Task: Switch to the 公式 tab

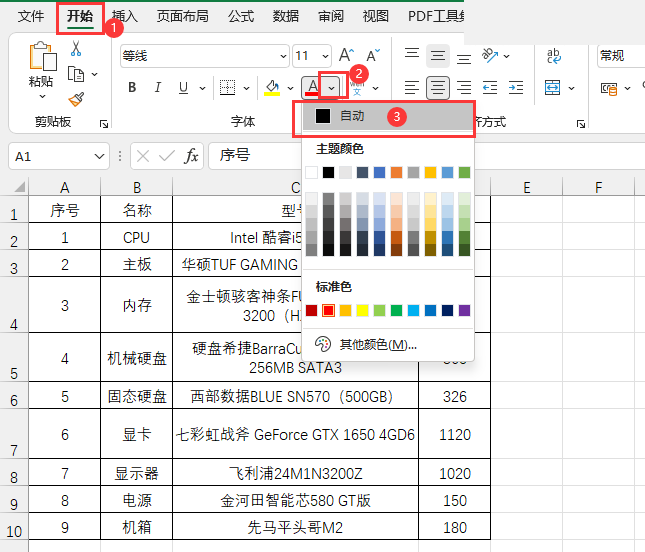Action: [241, 16]
